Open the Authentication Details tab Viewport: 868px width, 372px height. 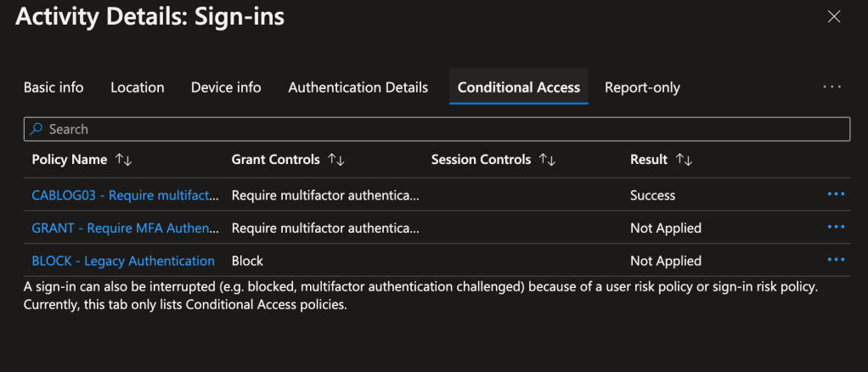(358, 87)
